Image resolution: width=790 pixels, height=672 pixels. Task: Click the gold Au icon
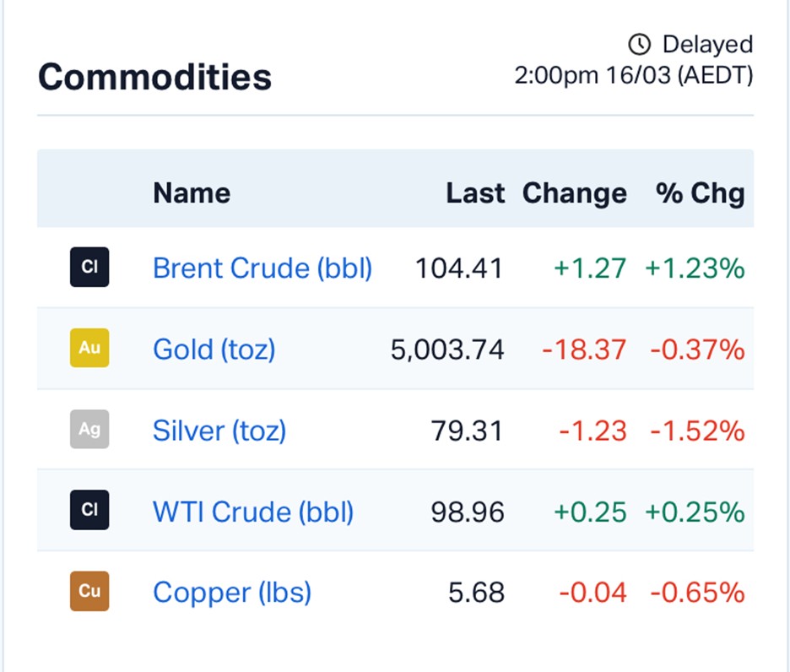[89, 348]
